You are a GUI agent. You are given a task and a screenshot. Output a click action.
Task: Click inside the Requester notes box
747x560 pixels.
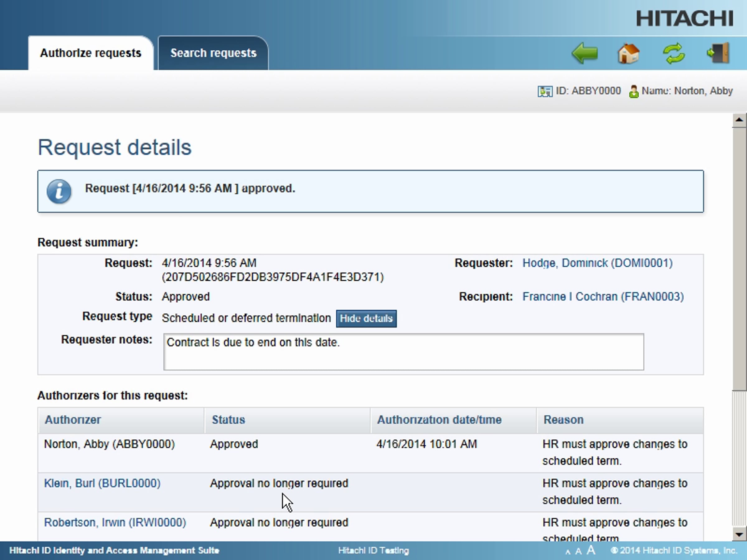point(403,352)
